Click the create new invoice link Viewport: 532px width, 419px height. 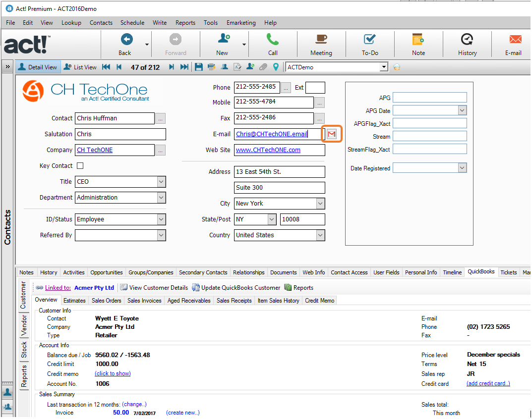(183, 413)
